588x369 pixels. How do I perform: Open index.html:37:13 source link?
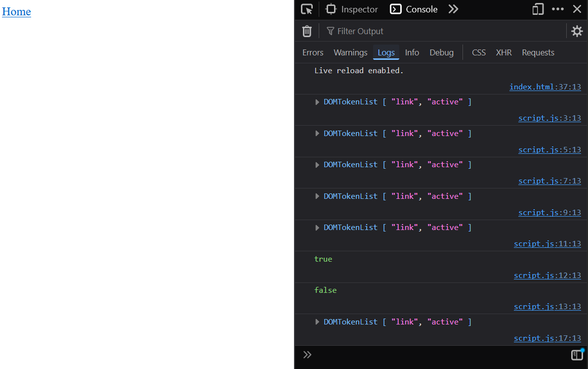[x=545, y=87]
